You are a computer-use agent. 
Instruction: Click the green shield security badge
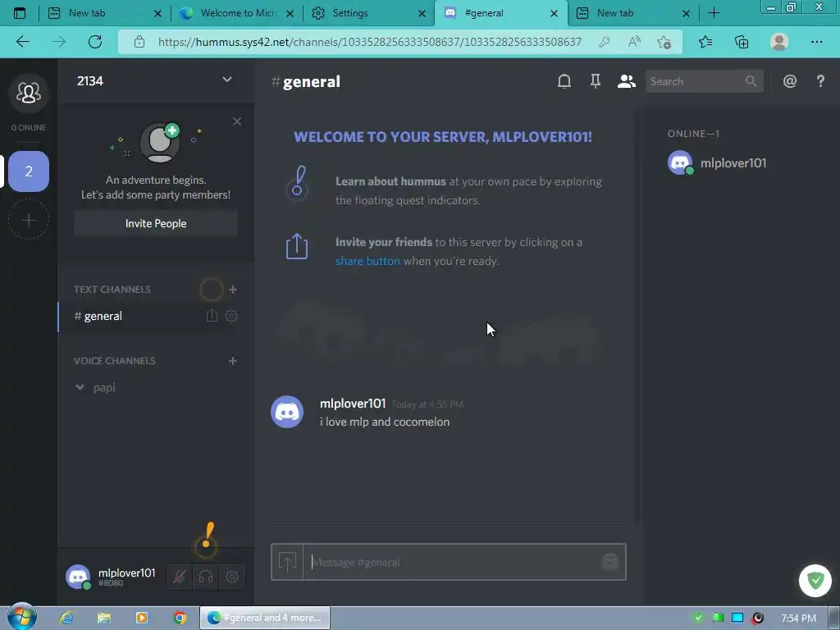[x=815, y=581]
